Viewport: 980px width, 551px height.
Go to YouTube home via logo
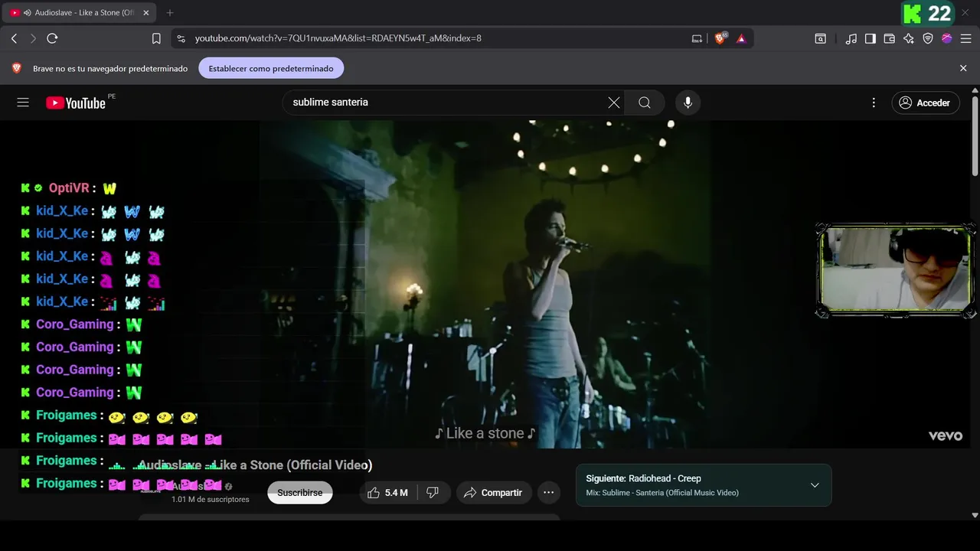[75, 103]
